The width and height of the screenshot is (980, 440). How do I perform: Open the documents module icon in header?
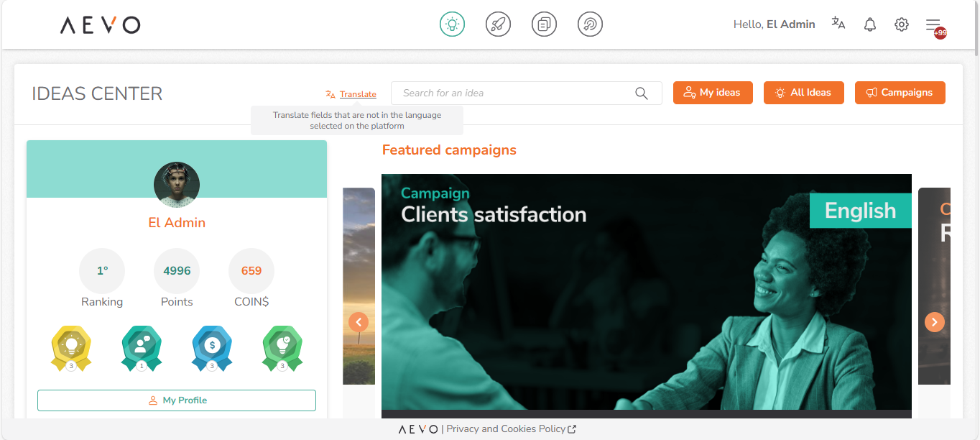pyautogui.click(x=545, y=24)
